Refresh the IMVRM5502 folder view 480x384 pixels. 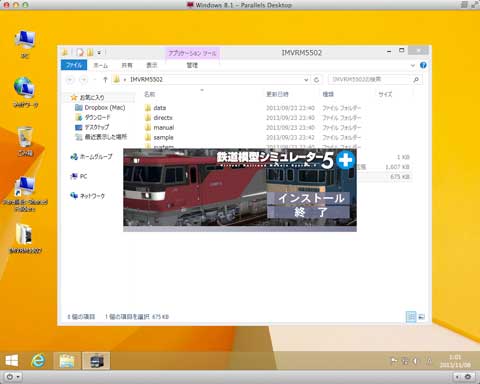click(x=316, y=80)
